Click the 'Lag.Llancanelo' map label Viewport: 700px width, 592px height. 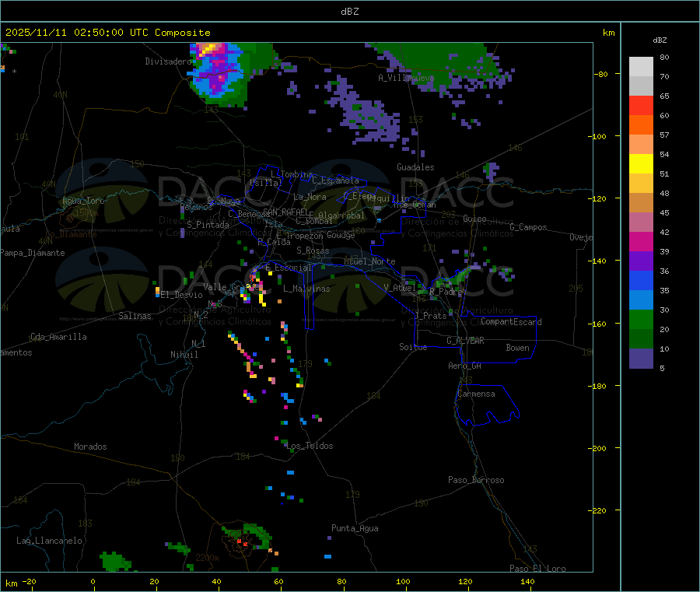[x=50, y=541]
